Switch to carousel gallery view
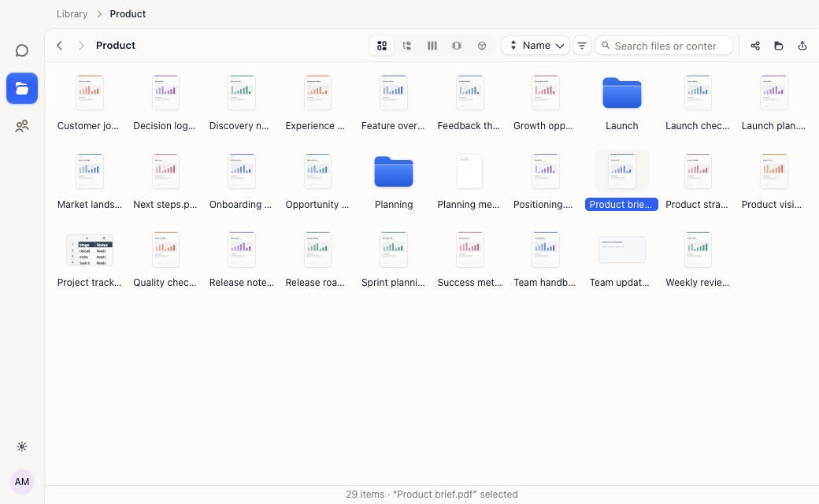This screenshot has width=819, height=504. click(x=457, y=46)
